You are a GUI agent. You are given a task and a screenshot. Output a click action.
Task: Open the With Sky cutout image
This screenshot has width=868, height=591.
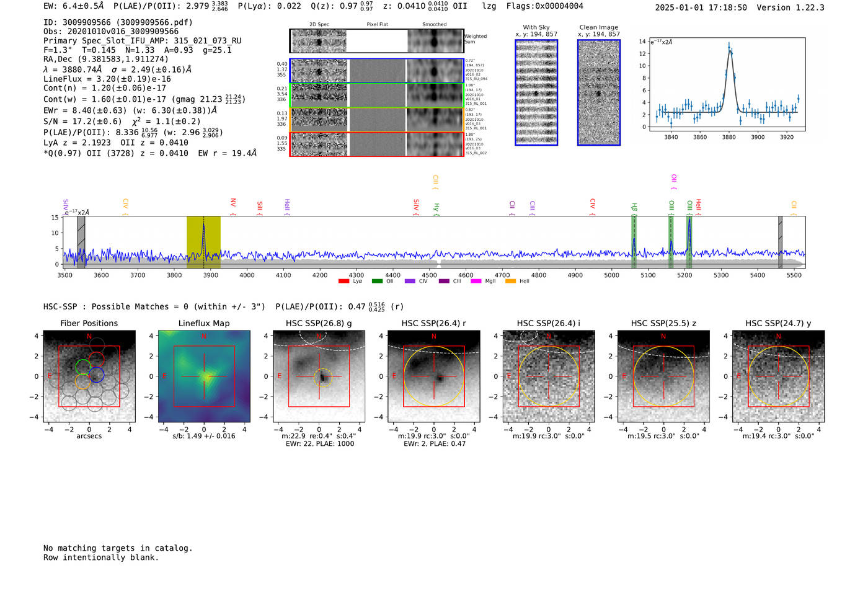[x=536, y=93]
